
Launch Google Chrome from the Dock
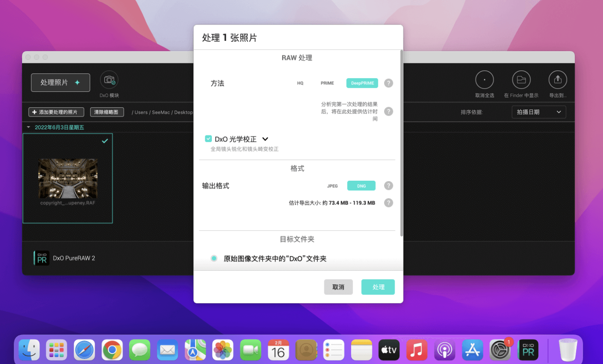tap(112, 350)
